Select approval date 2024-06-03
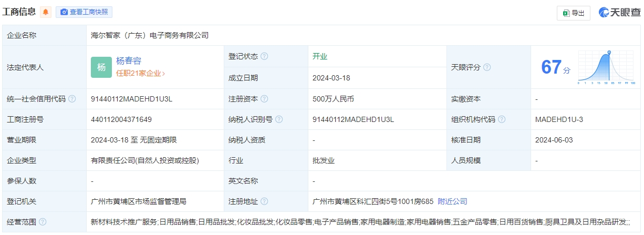Image resolution: width=644 pixels, height=235 pixels. click(x=554, y=140)
